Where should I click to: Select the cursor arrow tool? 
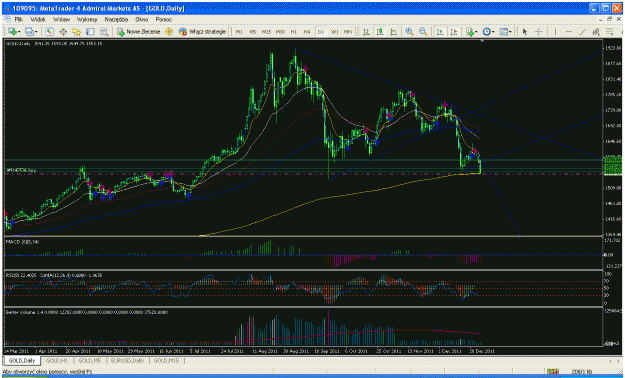tap(525, 32)
